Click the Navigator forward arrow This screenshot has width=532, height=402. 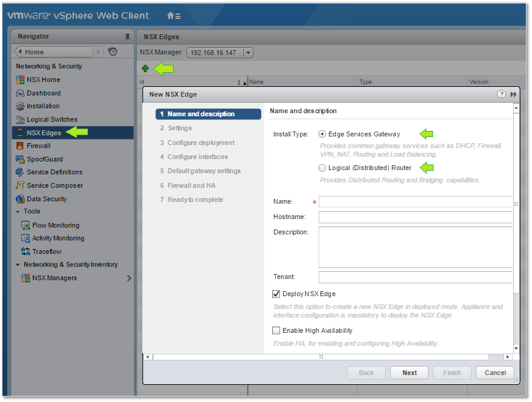tap(98, 51)
